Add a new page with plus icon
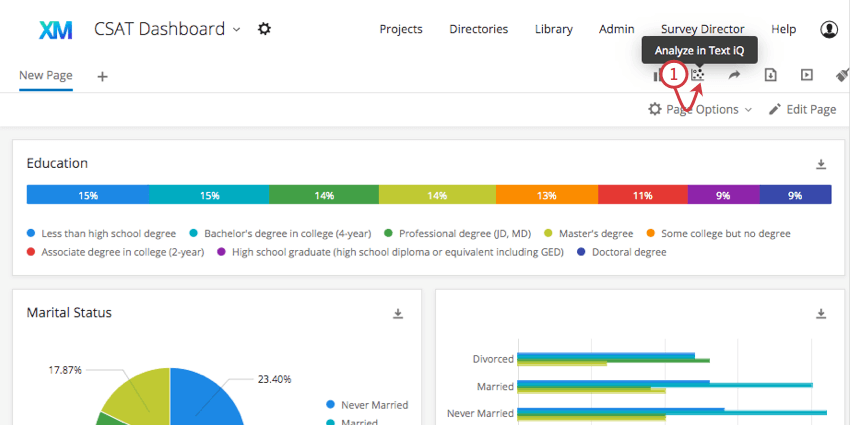Image resolution: width=850 pixels, height=425 pixels. 102,76
